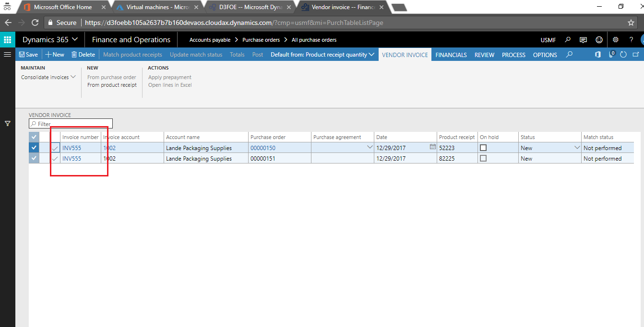Open the FINANCIALS tab
Image resolution: width=644 pixels, height=327 pixels.
tap(451, 55)
